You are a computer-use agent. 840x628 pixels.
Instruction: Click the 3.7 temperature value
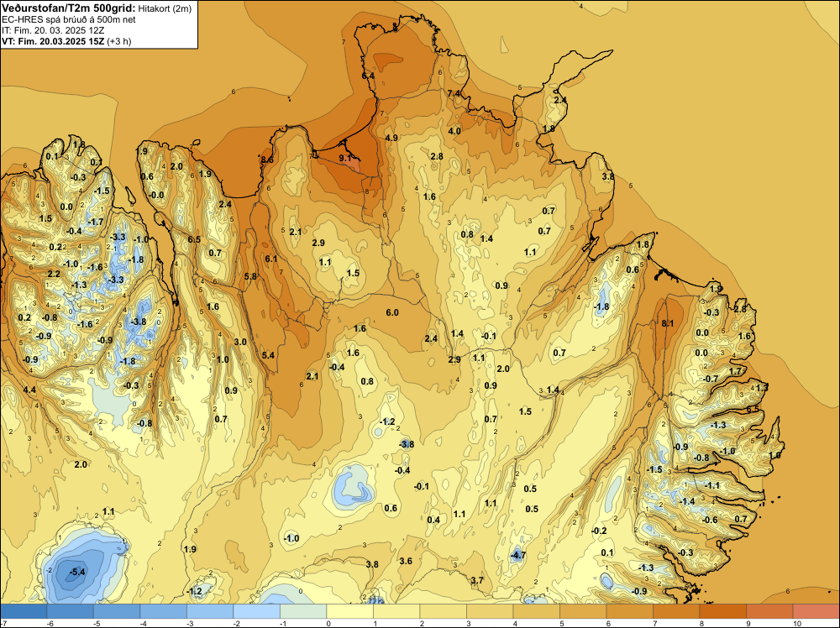(x=477, y=580)
